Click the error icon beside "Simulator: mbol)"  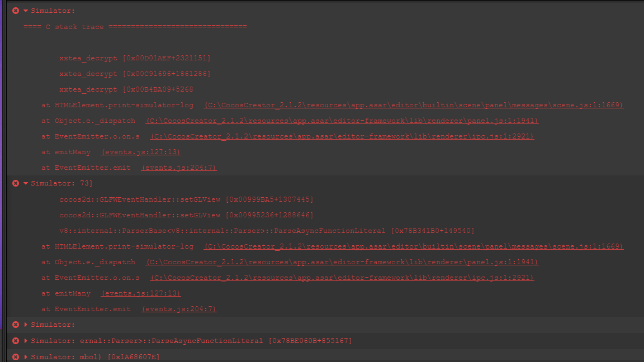click(16, 356)
